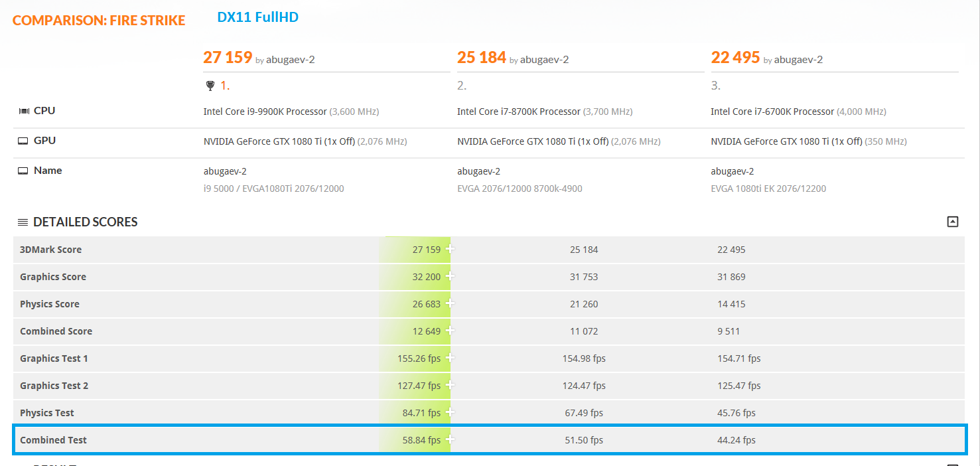Click description i9 5000 / EVGA1080Ti 2076/12000
This screenshot has height=466, width=980.
273,189
